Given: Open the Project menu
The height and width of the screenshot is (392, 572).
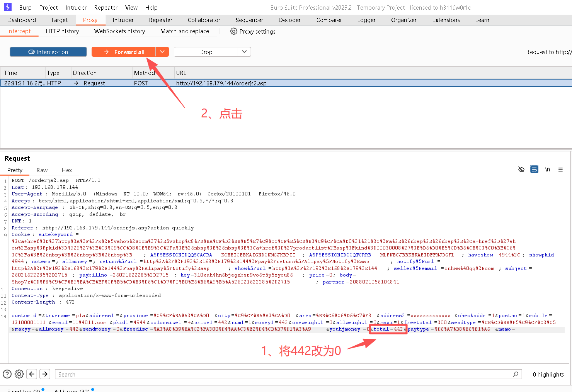Looking at the screenshot, I should [49, 7].
